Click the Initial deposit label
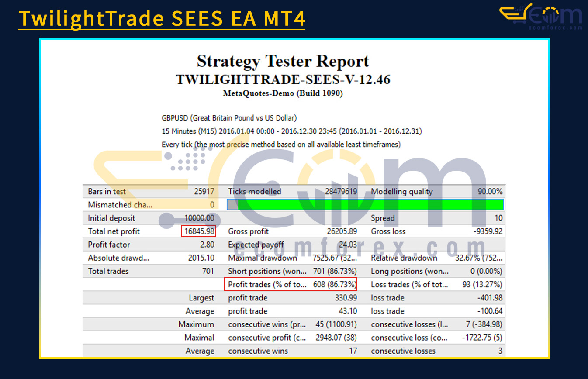Viewport: 588px width, 379px height. (111, 218)
